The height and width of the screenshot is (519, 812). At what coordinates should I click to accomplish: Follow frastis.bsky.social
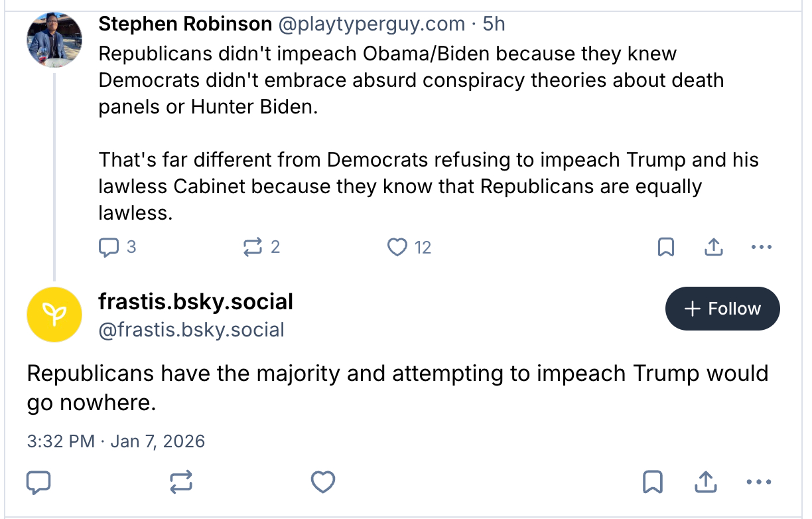point(722,309)
